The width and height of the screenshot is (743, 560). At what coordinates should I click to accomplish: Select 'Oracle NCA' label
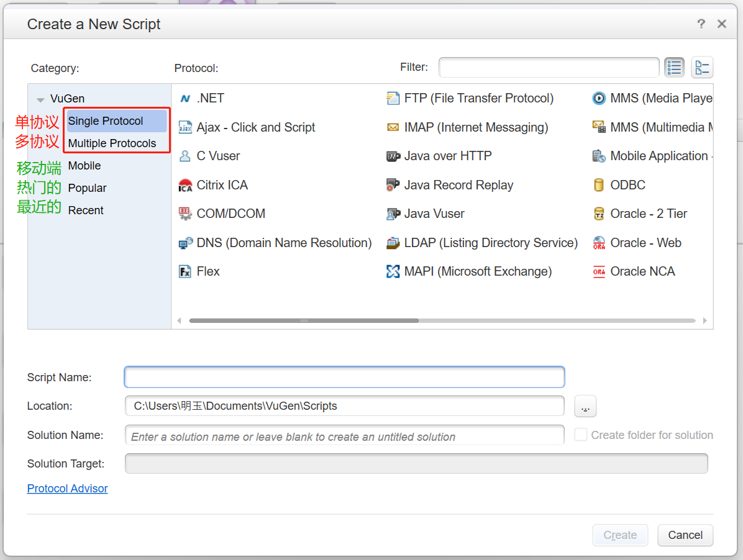point(642,272)
